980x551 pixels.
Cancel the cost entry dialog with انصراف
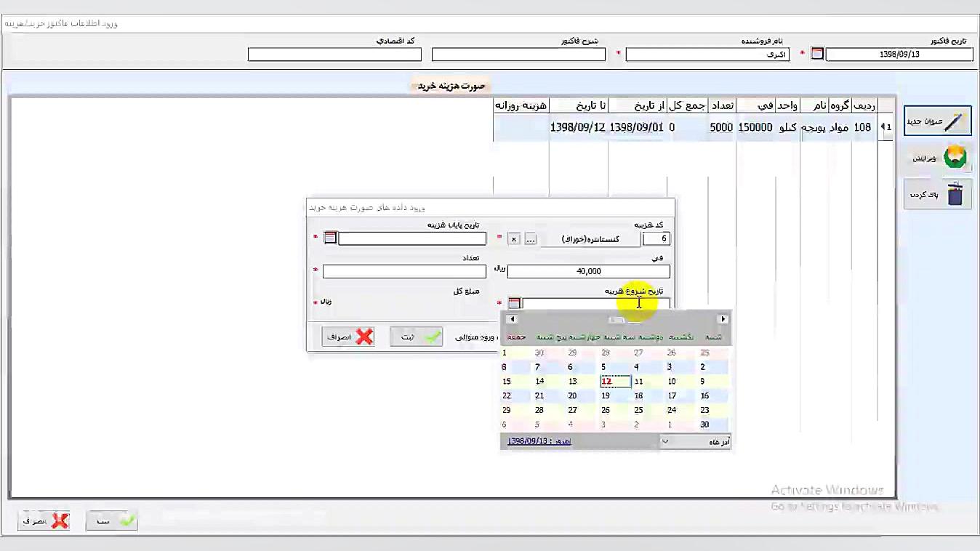pos(348,337)
